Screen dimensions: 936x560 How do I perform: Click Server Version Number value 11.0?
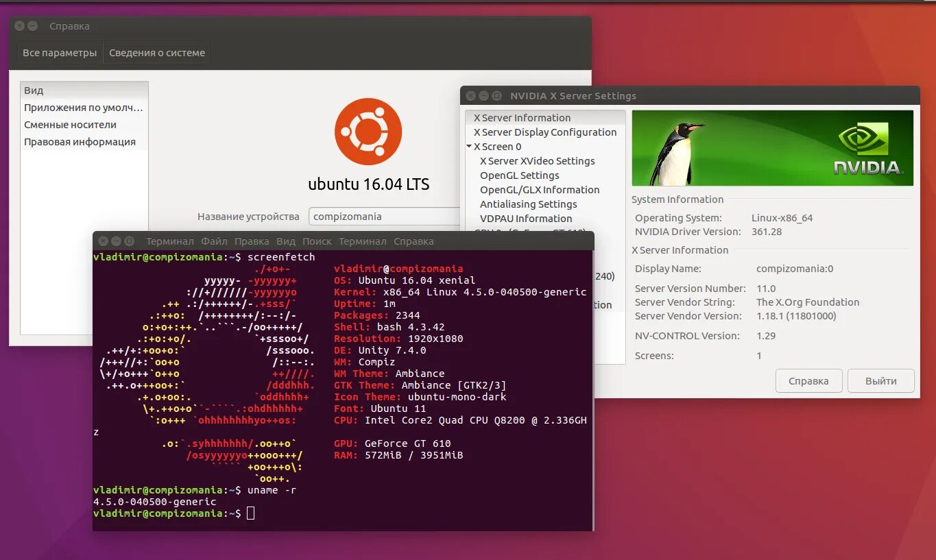click(x=766, y=289)
